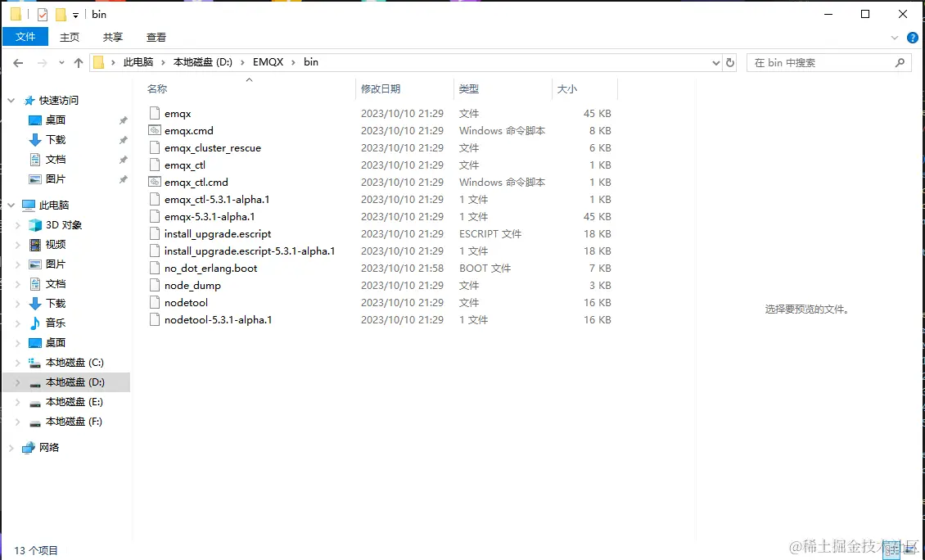Open Explorer help question mark icon
The width and height of the screenshot is (925, 560).
[x=912, y=38]
